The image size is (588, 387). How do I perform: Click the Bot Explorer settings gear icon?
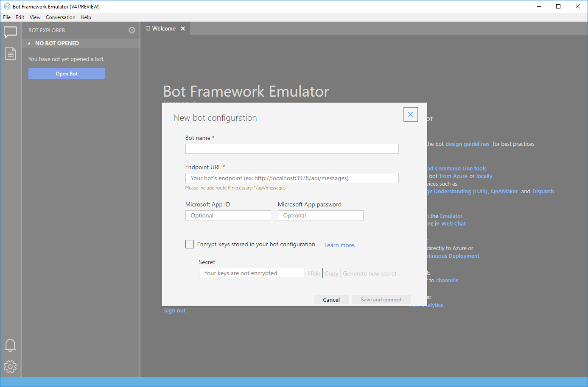point(132,30)
